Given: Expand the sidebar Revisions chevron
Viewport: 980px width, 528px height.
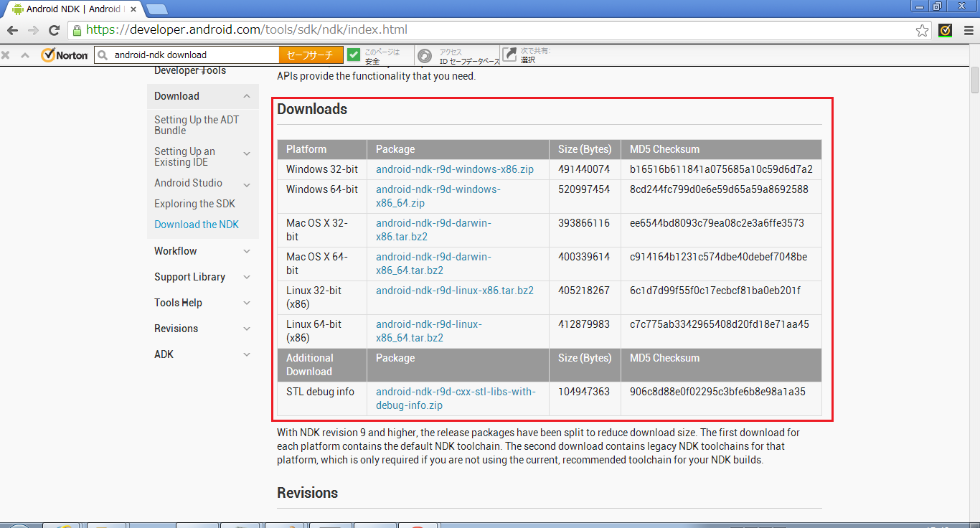Looking at the screenshot, I should coord(246,329).
